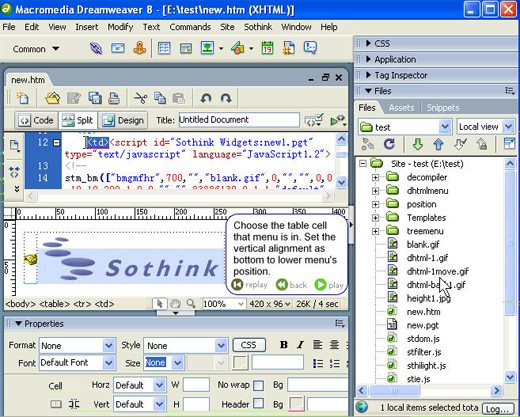Image resolution: width=520 pixels, height=417 pixels.
Task: Click the Get File(s) green down arrow
Action: (417, 144)
